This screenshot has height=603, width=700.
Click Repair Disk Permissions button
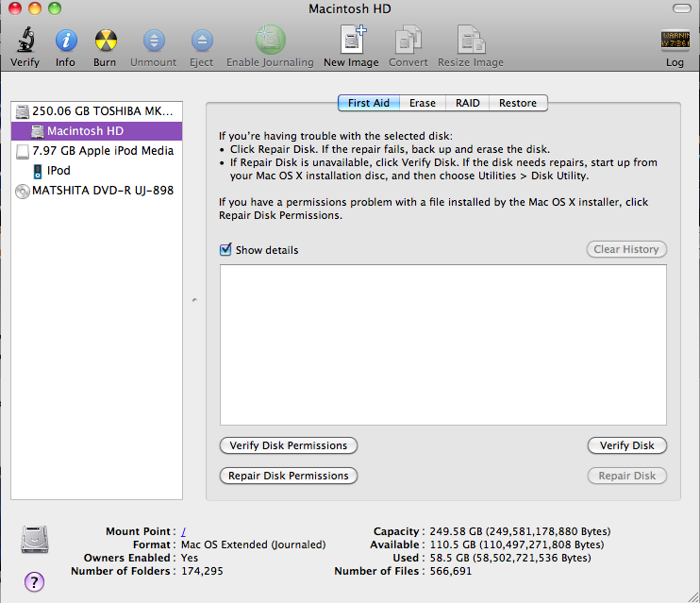pyautogui.click(x=289, y=476)
